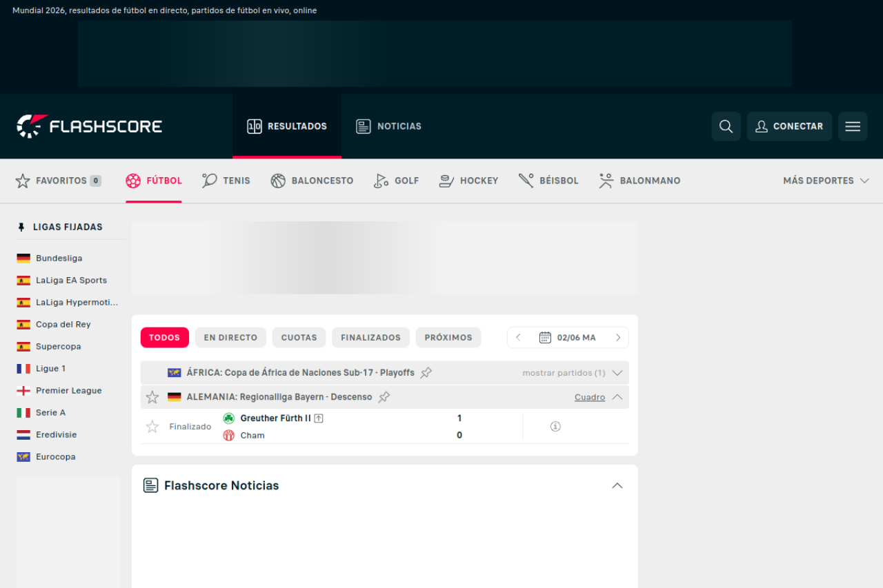
Task: Click the Balonmano player icon
Action: (606, 181)
